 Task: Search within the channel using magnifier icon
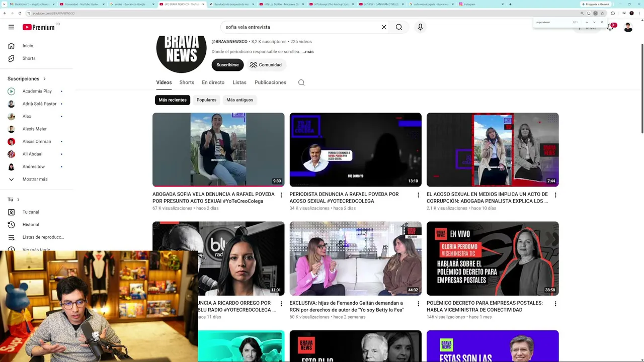[301, 82]
